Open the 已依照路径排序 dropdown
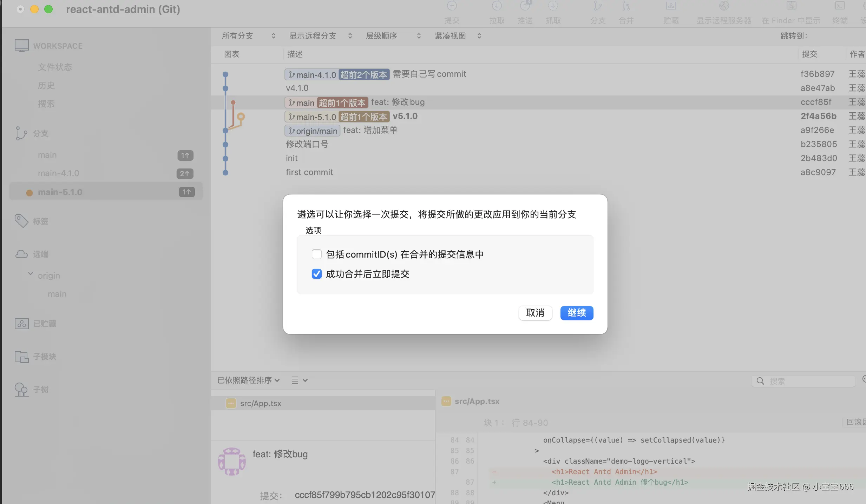The height and width of the screenshot is (504, 866). click(248, 380)
